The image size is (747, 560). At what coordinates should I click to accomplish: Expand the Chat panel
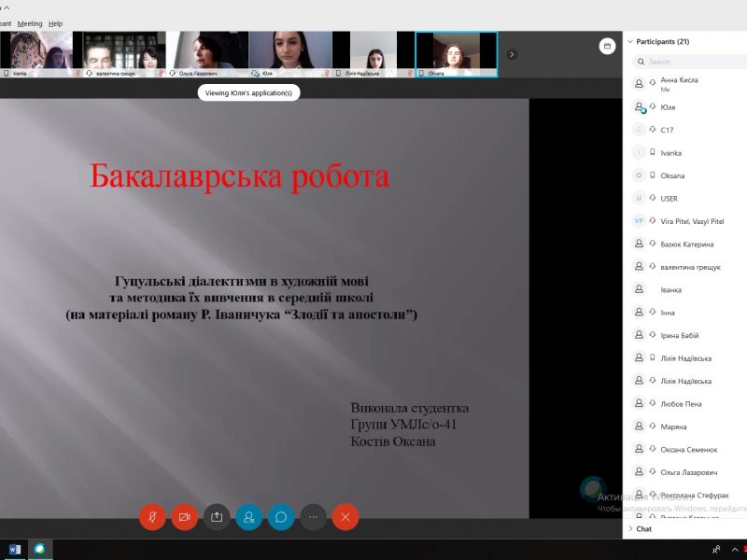tap(631, 528)
